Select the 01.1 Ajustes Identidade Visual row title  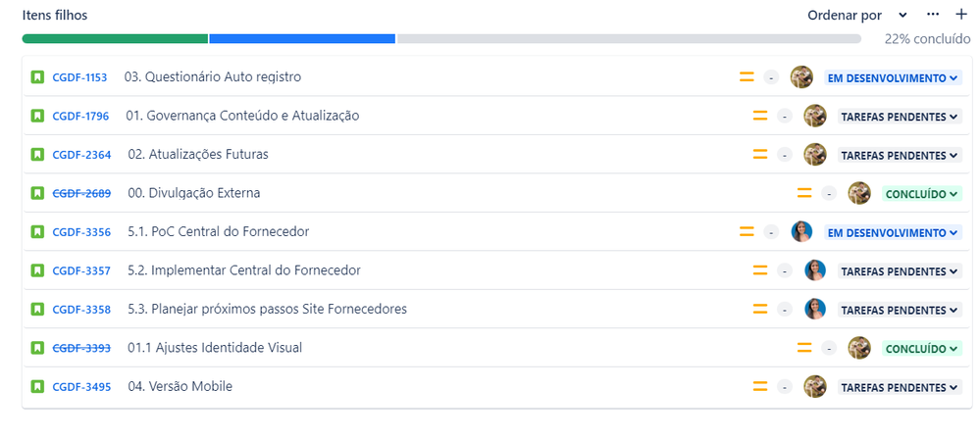(215, 347)
